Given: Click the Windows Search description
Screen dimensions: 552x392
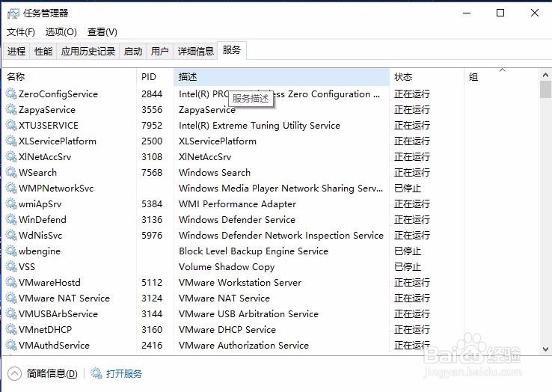Looking at the screenshot, I should click(x=215, y=173).
